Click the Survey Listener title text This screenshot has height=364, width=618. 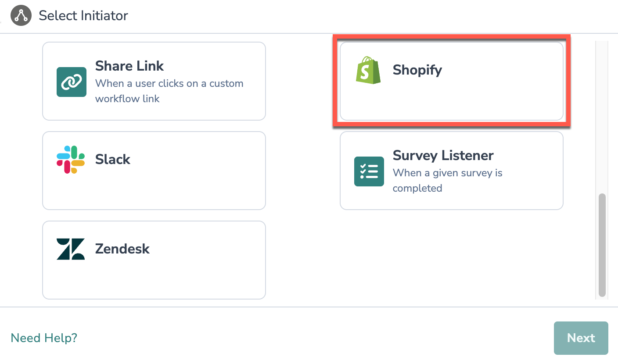tap(443, 156)
